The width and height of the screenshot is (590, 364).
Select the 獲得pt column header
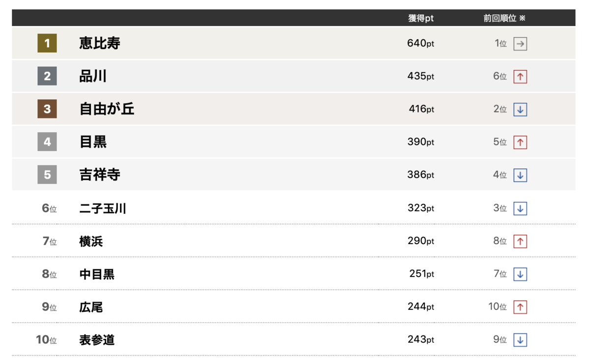[421, 18]
